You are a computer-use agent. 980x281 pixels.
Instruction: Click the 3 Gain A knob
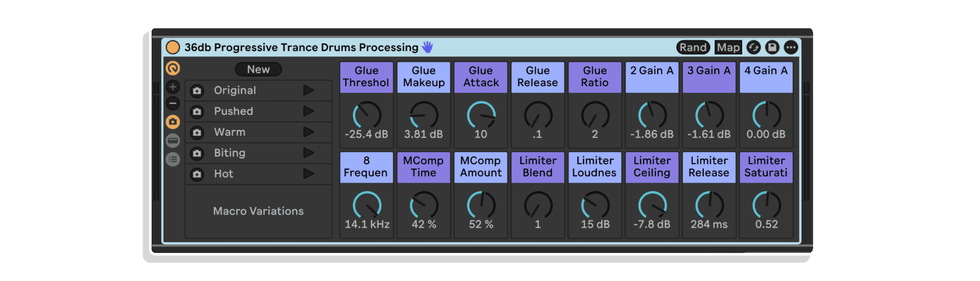(x=710, y=115)
